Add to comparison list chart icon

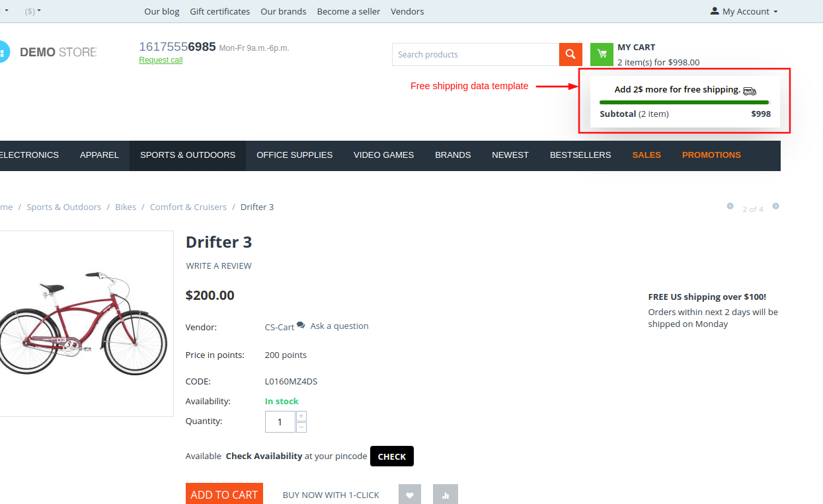point(446,495)
